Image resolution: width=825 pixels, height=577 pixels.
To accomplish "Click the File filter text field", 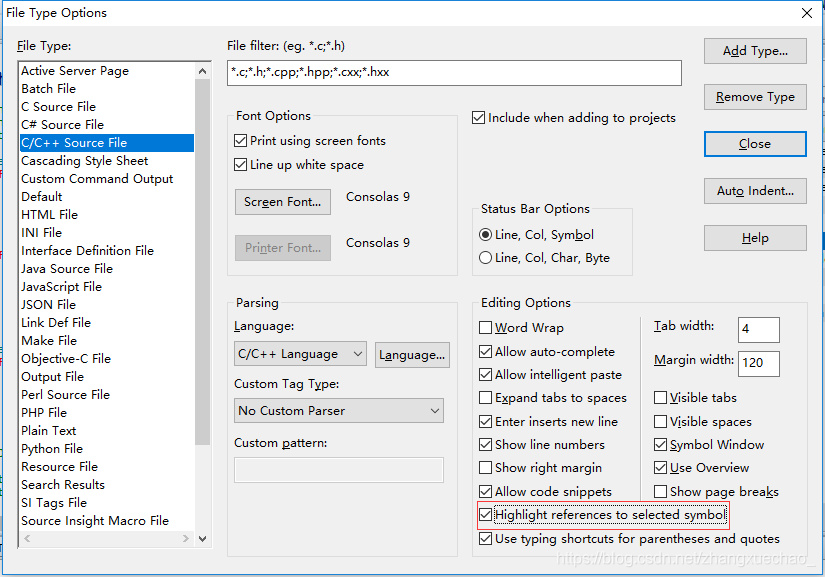I will point(454,73).
